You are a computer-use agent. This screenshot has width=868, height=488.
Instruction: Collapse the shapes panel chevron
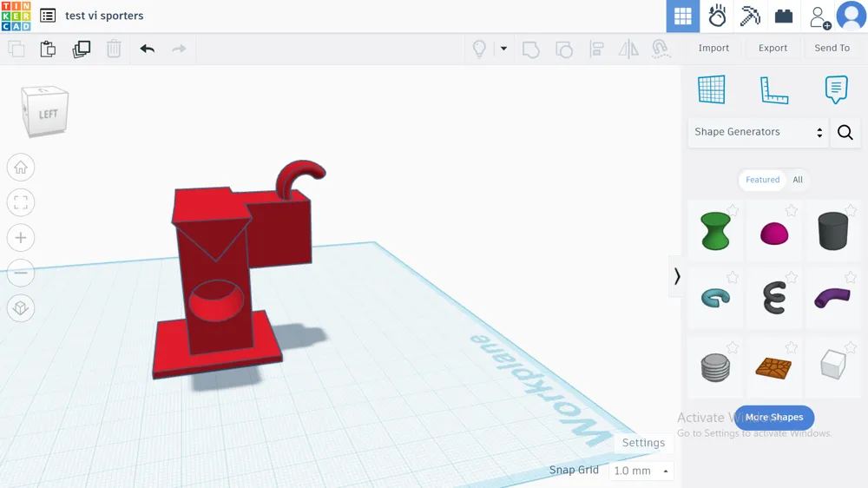click(x=676, y=276)
